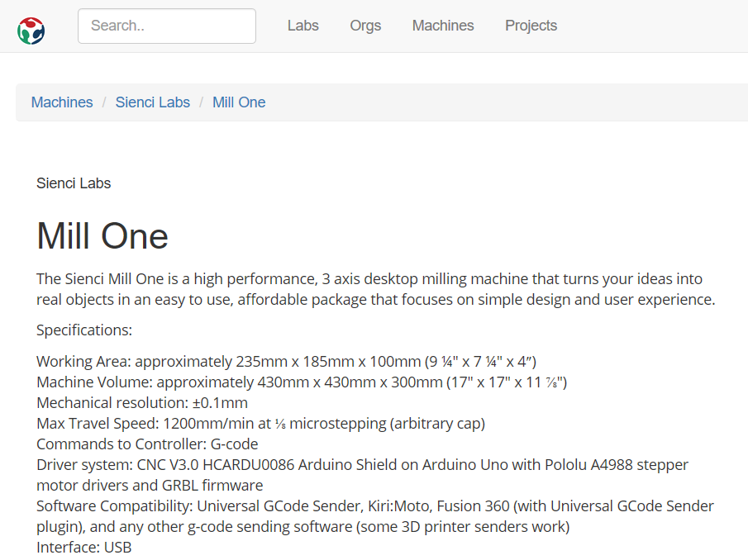Follow the Machines breadcrumb link

[62, 102]
